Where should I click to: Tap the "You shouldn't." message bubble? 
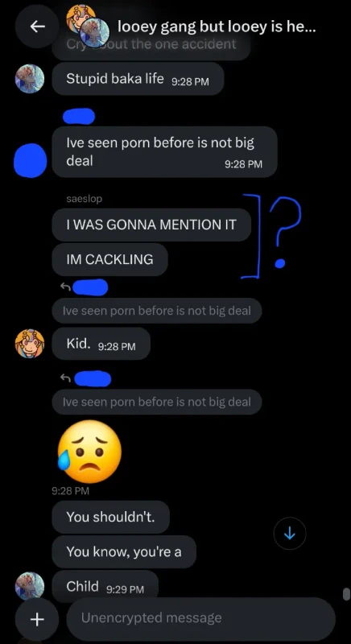pyautogui.click(x=110, y=517)
